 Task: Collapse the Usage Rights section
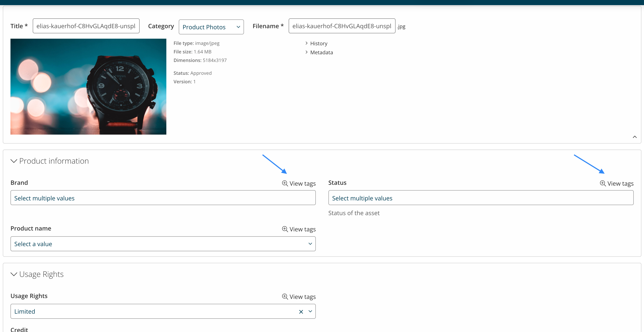[x=14, y=274]
